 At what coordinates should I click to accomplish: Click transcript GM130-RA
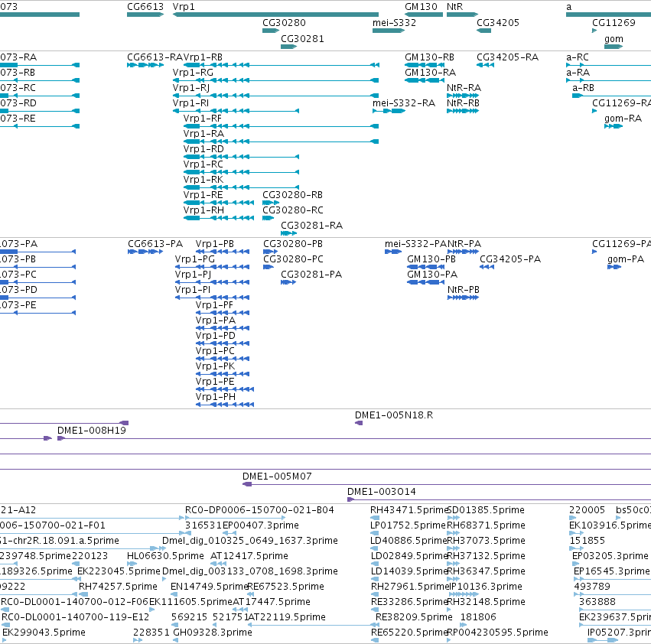click(x=425, y=80)
